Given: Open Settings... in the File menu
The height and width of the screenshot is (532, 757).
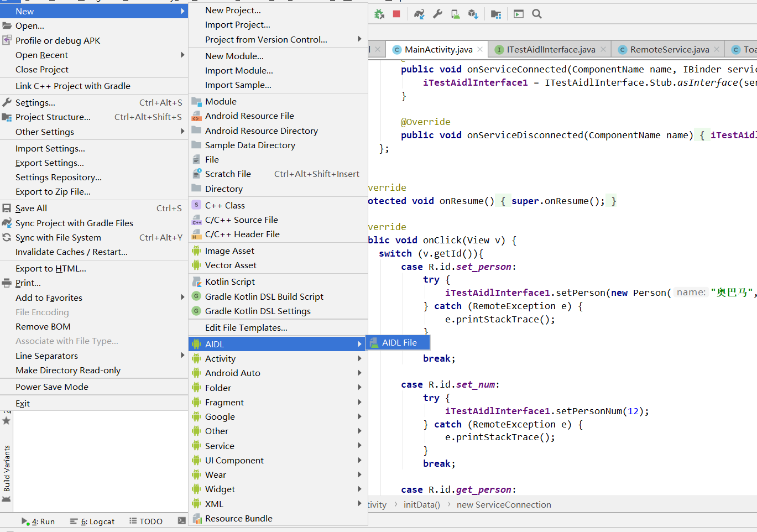Looking at the screenshot, I should click(94, 102).
